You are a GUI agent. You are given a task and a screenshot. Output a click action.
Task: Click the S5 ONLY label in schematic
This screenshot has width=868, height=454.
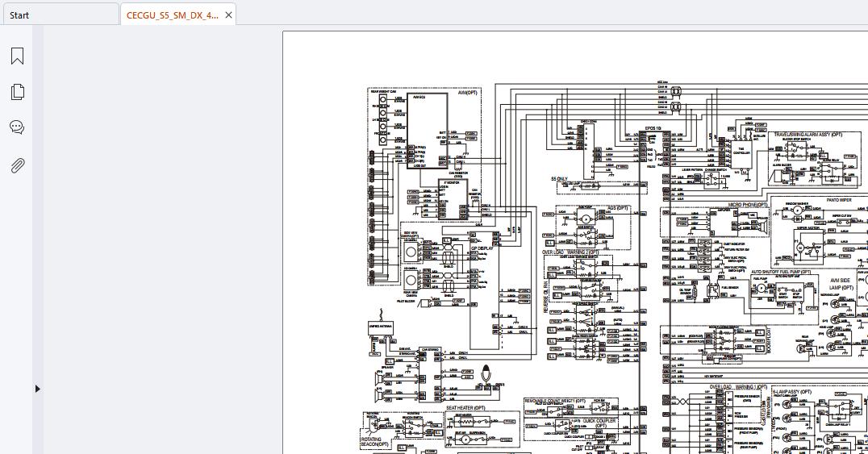(559, 179)
